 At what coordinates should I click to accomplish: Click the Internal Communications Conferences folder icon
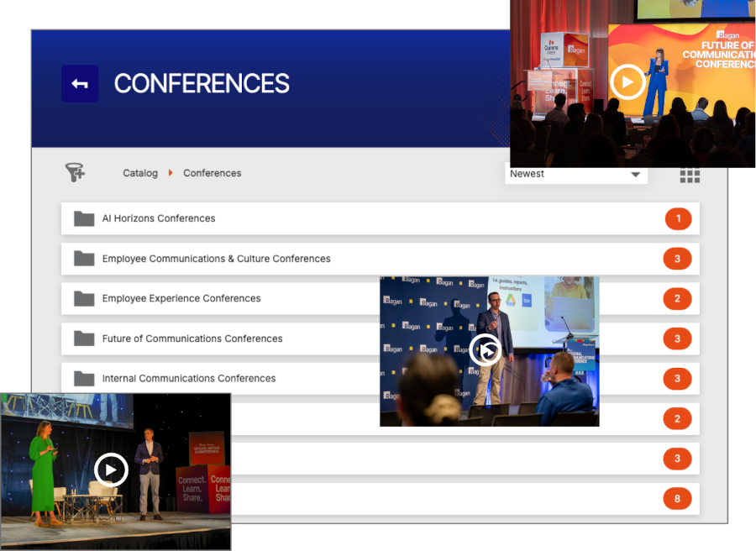click(84, 379)
